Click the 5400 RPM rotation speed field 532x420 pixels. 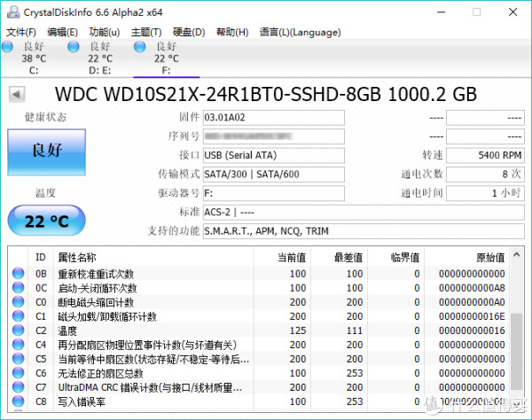click(485, 155)
